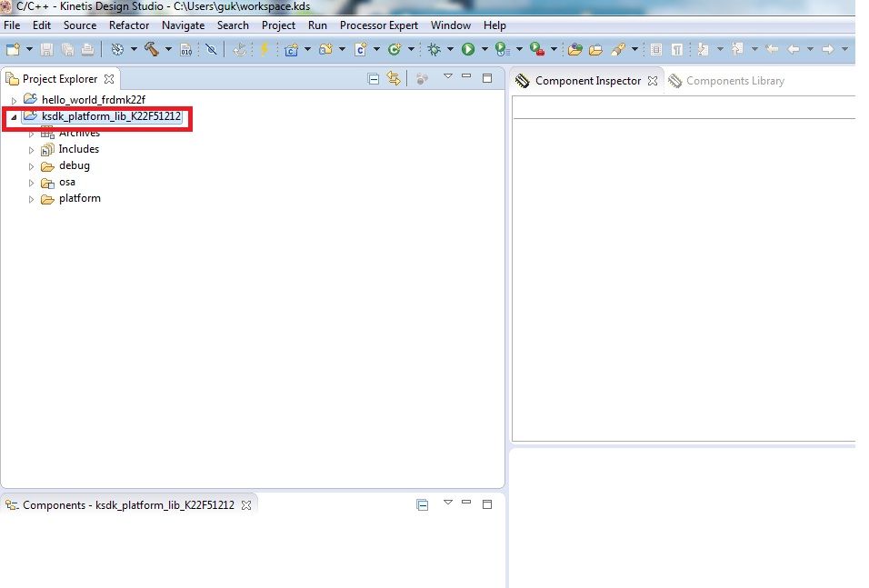869x588 pixels.
Task: Click the New Source Folder icon
Action: tap(325, 49)
